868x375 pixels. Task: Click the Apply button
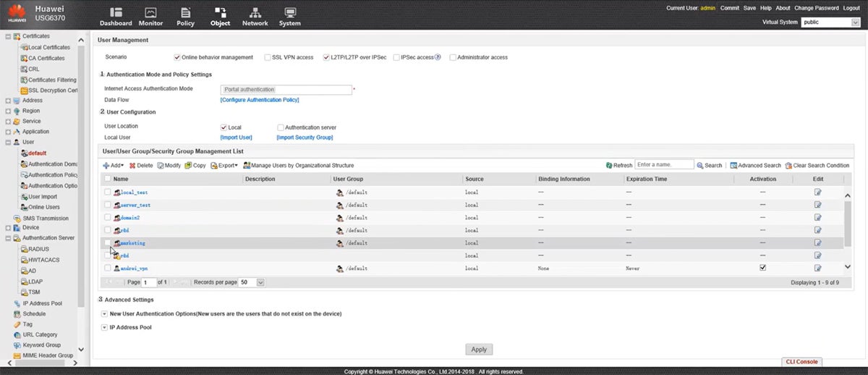(479, 350)
